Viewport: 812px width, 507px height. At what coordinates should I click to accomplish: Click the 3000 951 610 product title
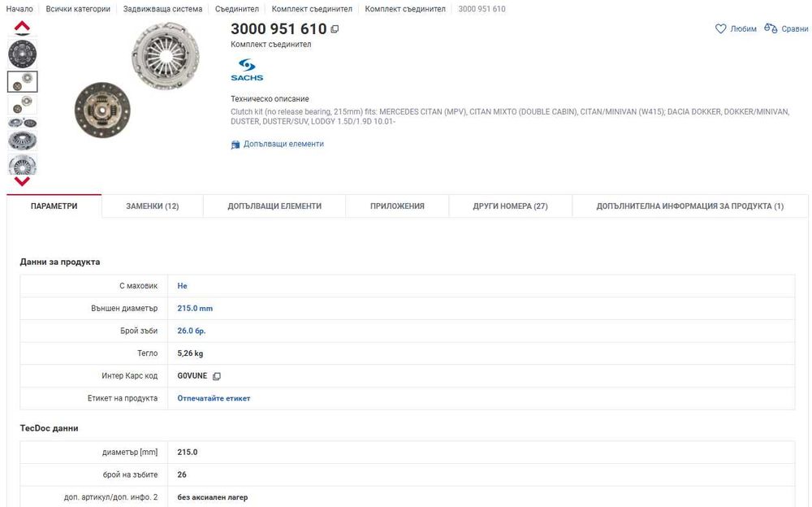tap(279, 29)
